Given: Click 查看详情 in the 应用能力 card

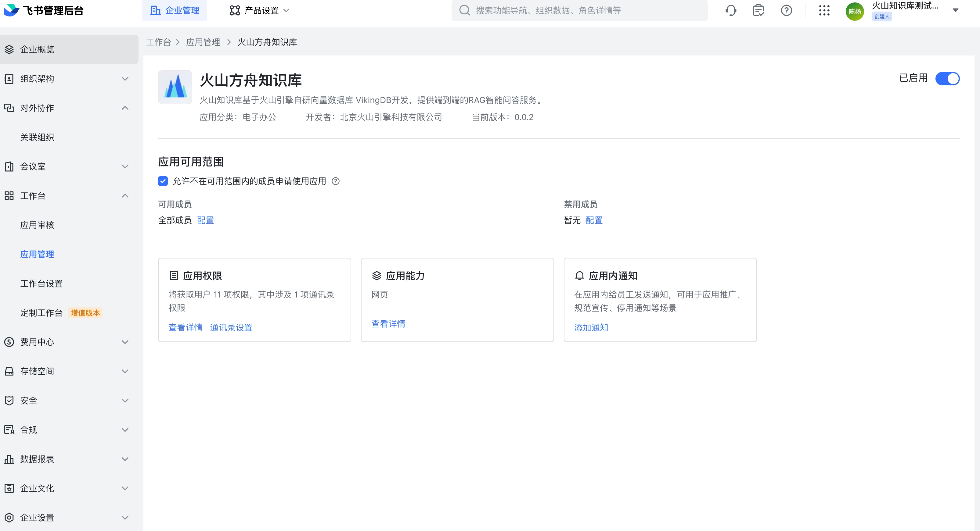Looking at the screenshot, I should 388,324.
